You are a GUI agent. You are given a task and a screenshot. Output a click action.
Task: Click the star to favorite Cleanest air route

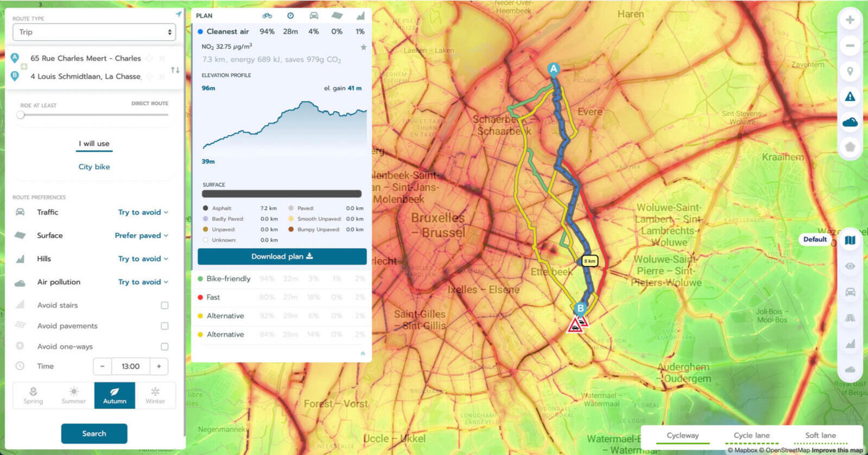tap(363, 47)
